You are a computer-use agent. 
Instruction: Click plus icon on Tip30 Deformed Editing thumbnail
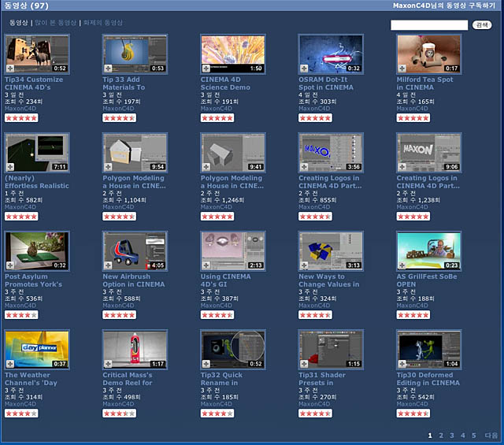tap(402, 364)
